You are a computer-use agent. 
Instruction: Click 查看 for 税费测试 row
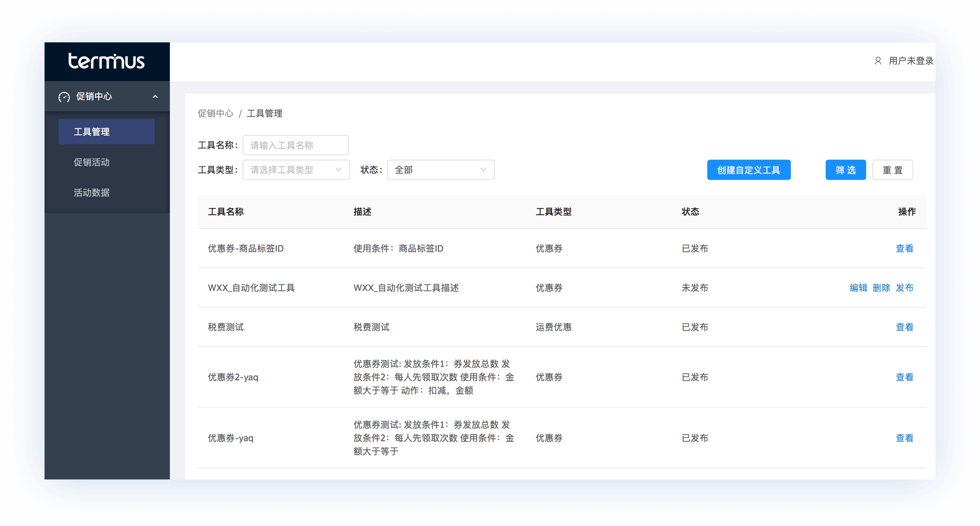point(904,327)
